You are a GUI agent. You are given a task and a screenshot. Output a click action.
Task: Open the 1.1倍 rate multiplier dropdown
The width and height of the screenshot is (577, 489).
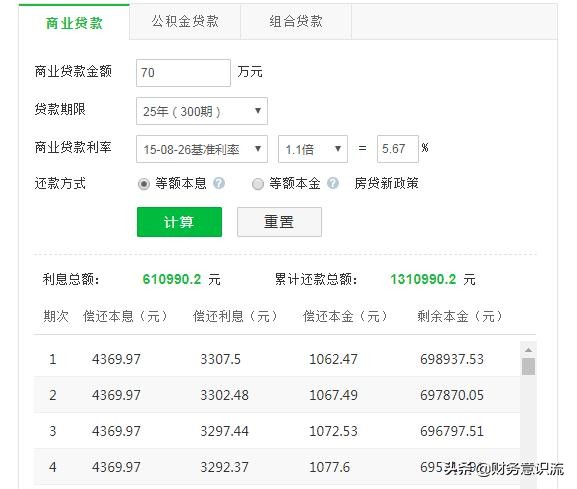pos(313,149)
